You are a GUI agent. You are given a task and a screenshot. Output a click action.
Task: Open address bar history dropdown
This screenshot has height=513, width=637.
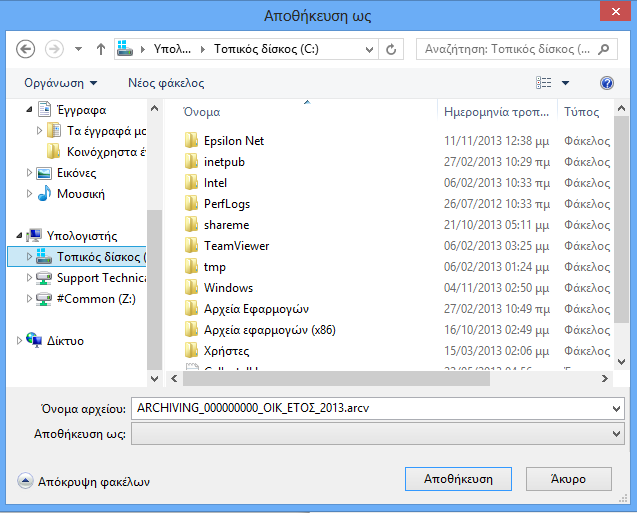(x=369, y=50)
